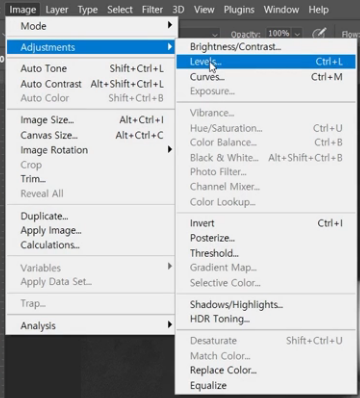Click Color Balance adjustment entry

pos(266,142)
